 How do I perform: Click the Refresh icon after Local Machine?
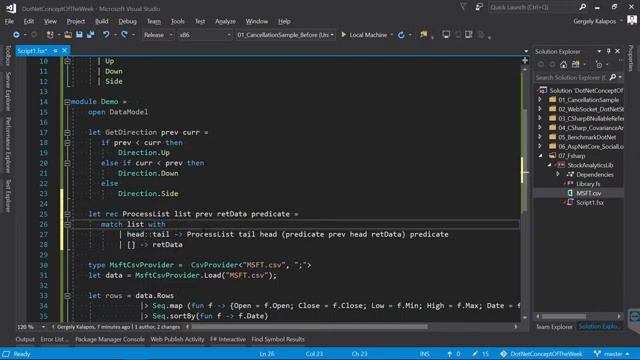[401, 35]
